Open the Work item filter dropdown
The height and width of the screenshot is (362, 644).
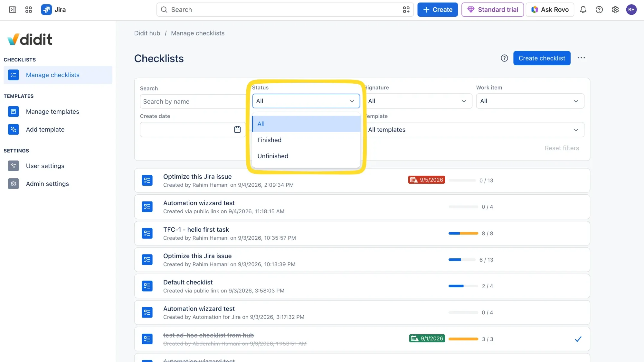pyautogui.click(x=530, y=101)
